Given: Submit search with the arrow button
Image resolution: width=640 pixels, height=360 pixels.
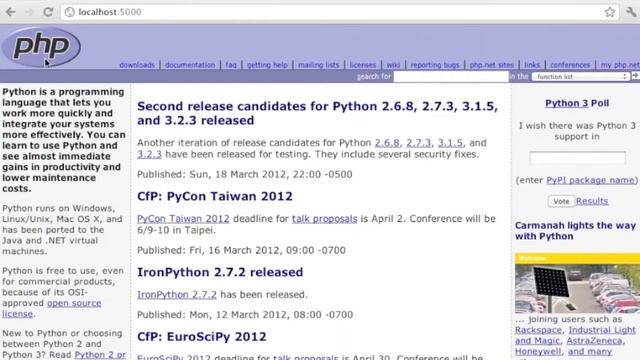Looking at the screenshot, I should point(635,76).
